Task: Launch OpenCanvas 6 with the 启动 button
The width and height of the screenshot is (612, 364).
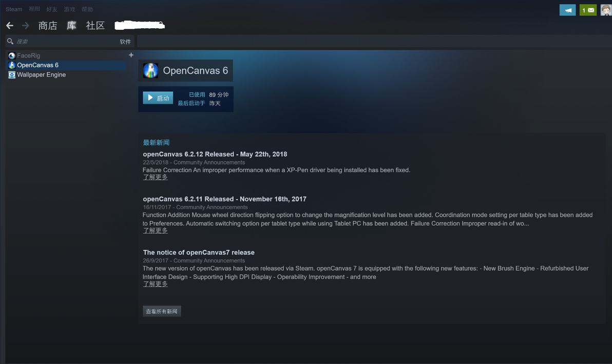Action: [x=158, y=98]
